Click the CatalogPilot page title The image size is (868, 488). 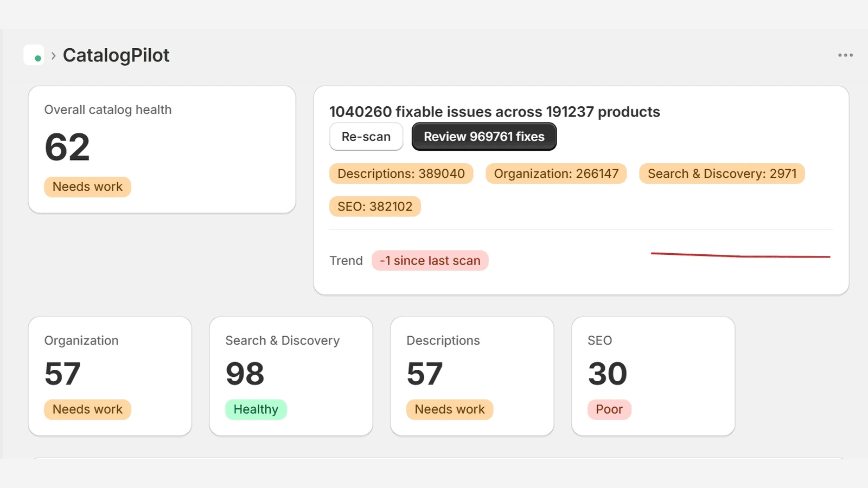point(116,55)
